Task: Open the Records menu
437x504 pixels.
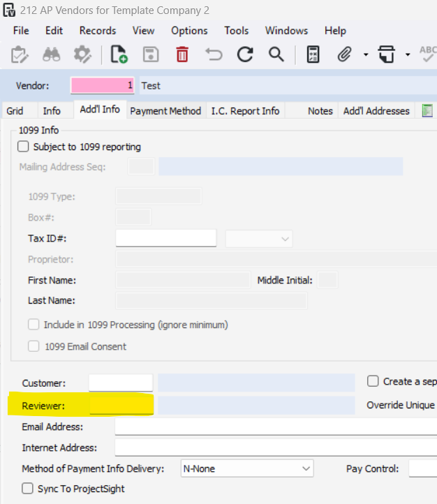Action: tap(98, 31)
